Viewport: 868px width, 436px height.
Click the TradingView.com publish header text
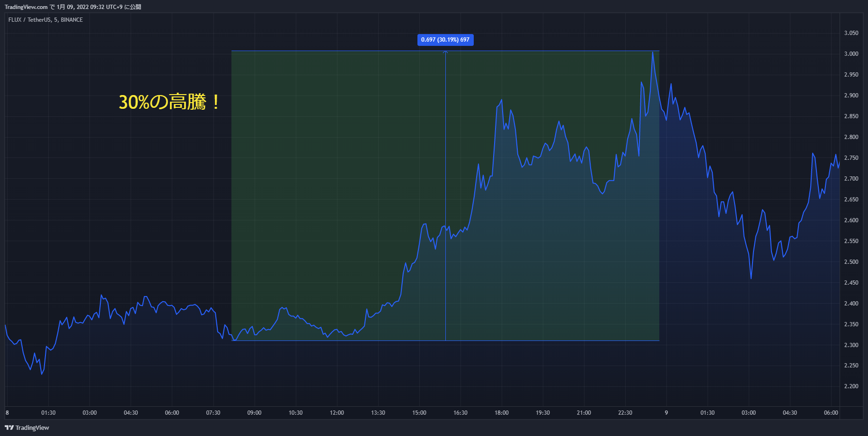point(73,7)
